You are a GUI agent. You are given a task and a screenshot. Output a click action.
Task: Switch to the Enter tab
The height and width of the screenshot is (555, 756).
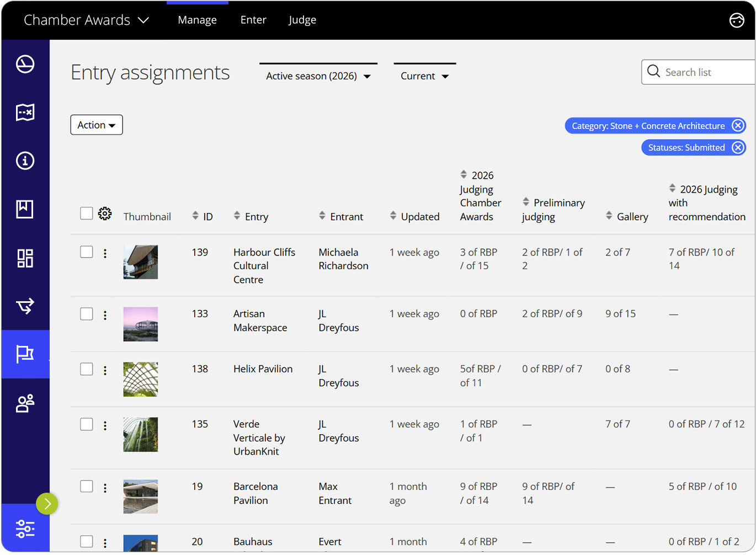(x=253, y=20)
